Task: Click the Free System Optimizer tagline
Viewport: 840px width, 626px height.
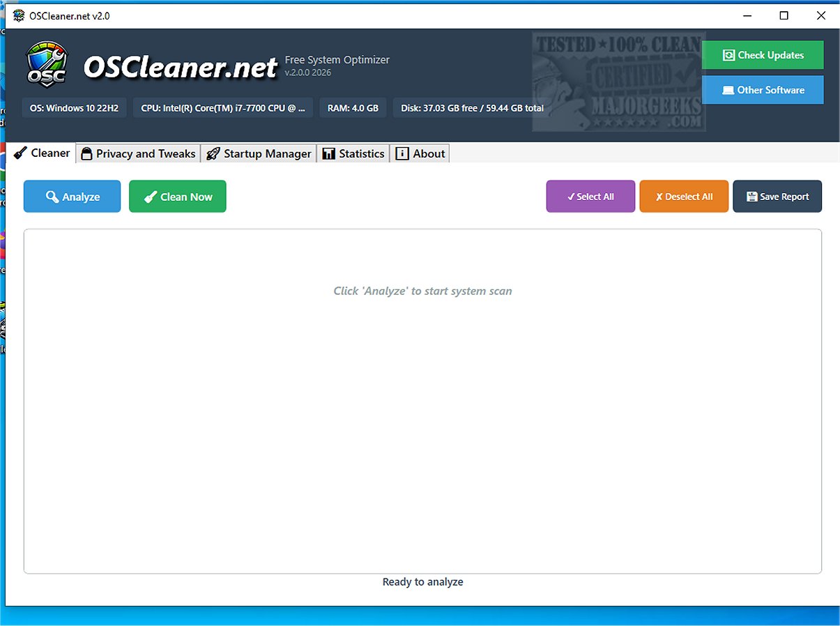Action: tap(337, 60)
